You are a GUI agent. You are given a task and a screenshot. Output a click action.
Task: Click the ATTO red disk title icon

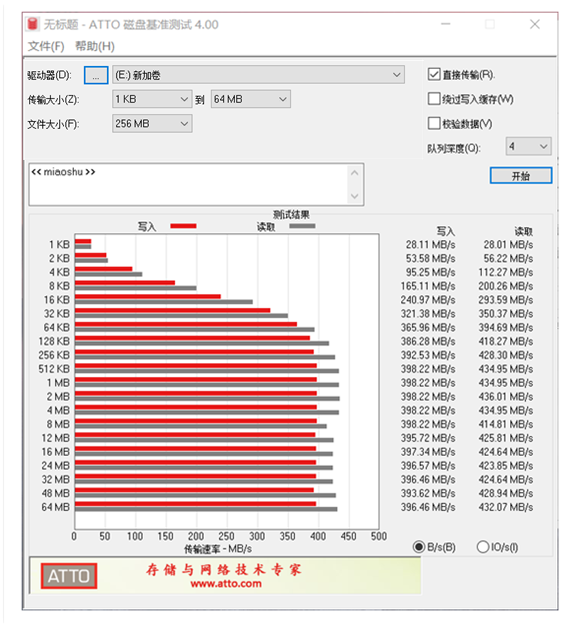click(x=33, y=24)
